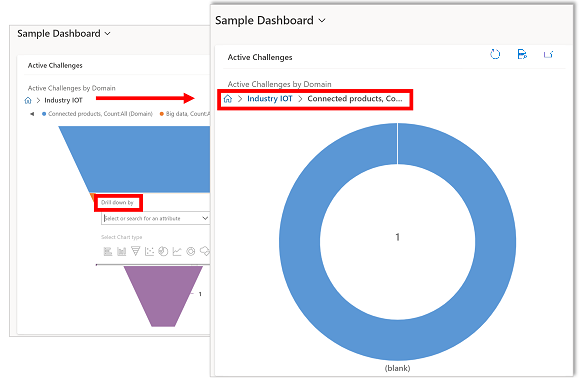This screenshot has width=581, height=378.
Task: Expand the attribute selection dropdown arrow
Action: (x=205, y=218)
